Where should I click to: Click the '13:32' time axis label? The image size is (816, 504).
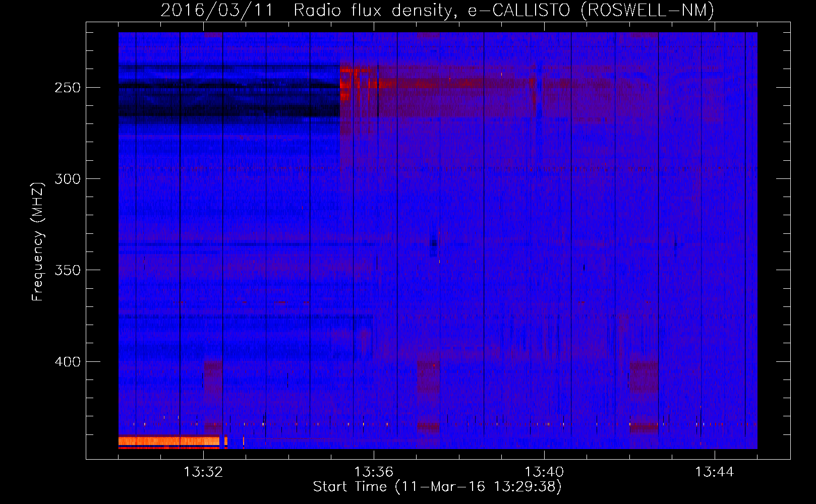[203, 472]
